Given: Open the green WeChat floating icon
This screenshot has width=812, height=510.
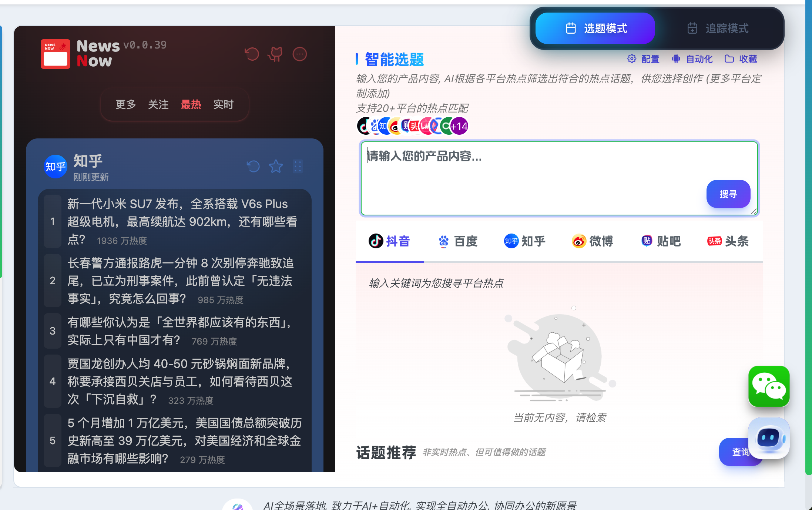Looking at the screenshot, I should 769,386.
